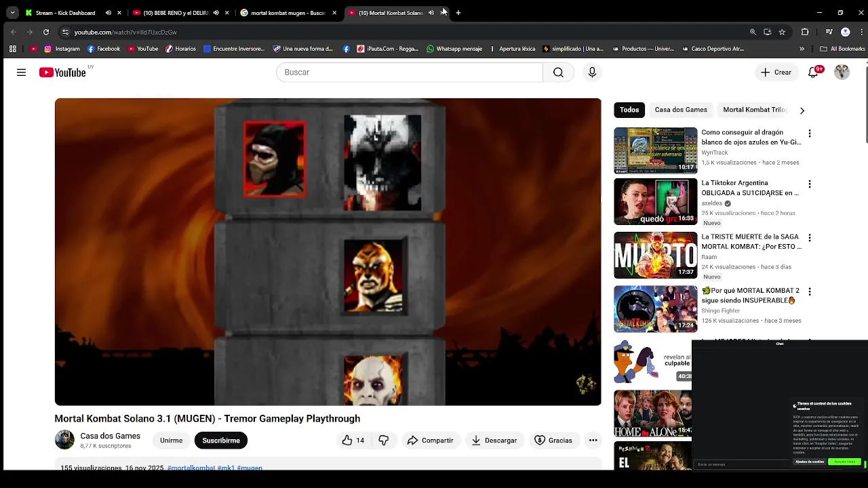The image size is (868, 488).
Task: Open the Apertura léxica bookmark
Action: (512, 49)
